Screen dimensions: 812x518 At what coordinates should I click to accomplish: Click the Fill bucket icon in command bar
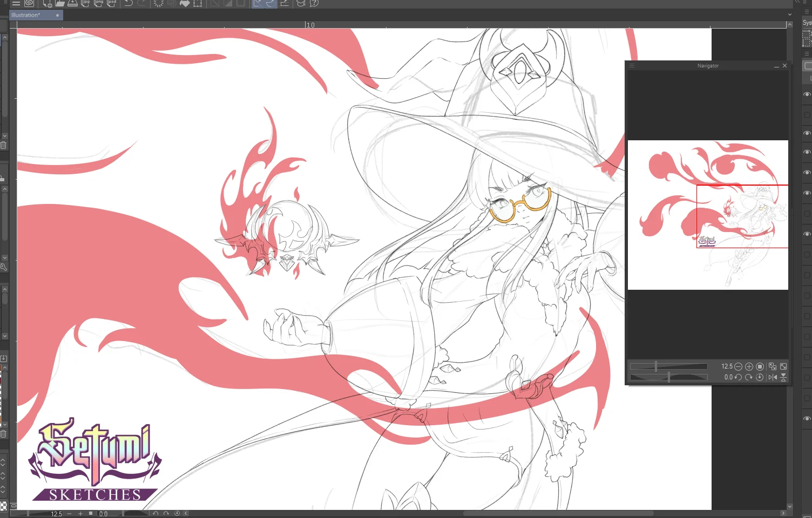pyautogui.click(x=185, y=3)
